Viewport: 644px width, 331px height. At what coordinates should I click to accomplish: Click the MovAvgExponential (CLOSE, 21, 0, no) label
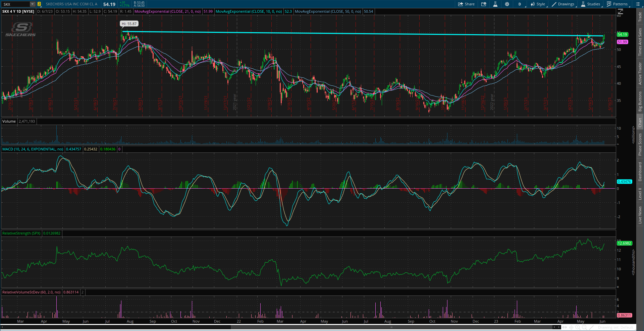tap(168, 11)
